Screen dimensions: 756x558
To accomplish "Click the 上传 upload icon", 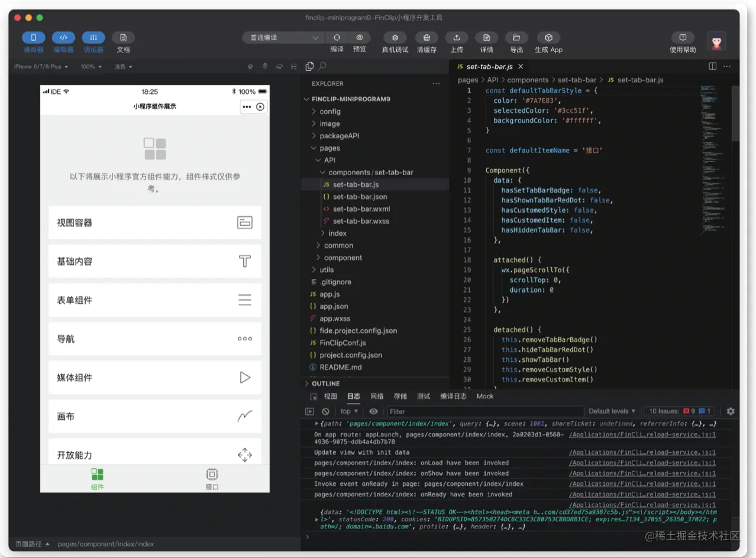I will [x=457, y=37].
